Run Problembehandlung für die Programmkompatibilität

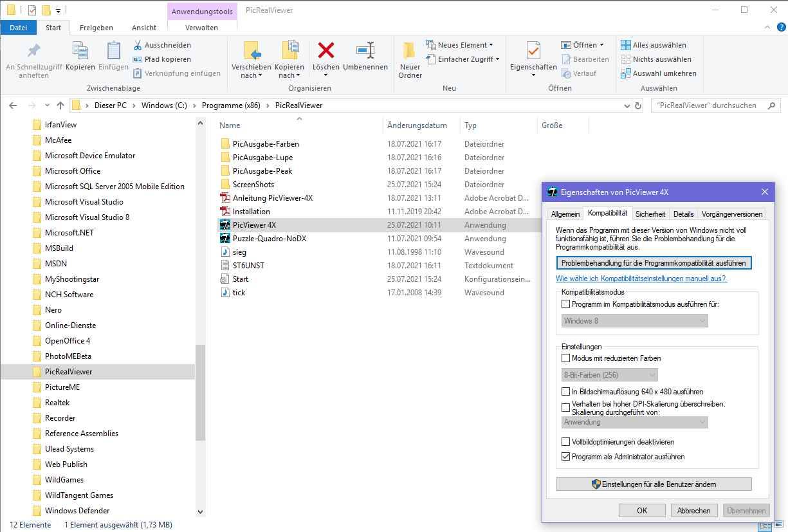click(654, 263)
